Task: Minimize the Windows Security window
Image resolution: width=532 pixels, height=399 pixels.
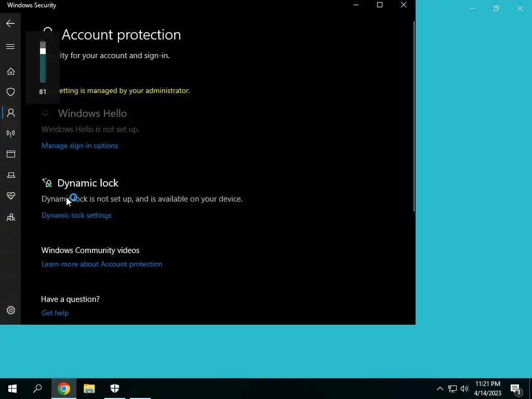Action: click(x=356, y=5)
